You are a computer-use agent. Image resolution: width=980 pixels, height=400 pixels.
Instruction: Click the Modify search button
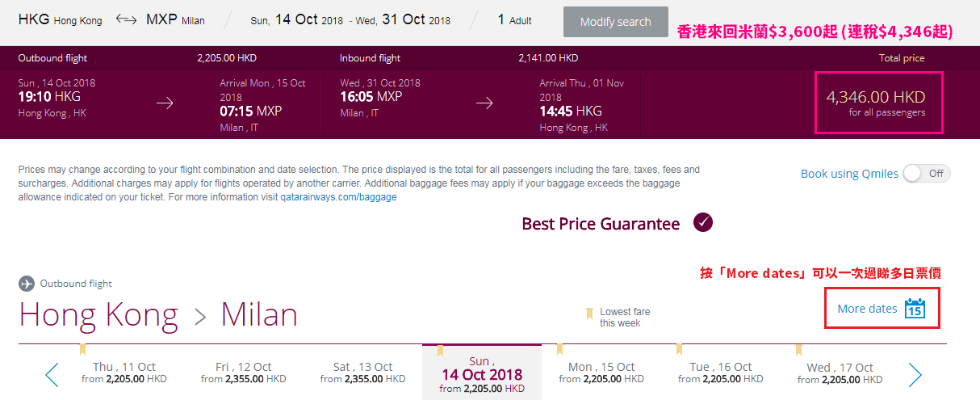[616, 22]
